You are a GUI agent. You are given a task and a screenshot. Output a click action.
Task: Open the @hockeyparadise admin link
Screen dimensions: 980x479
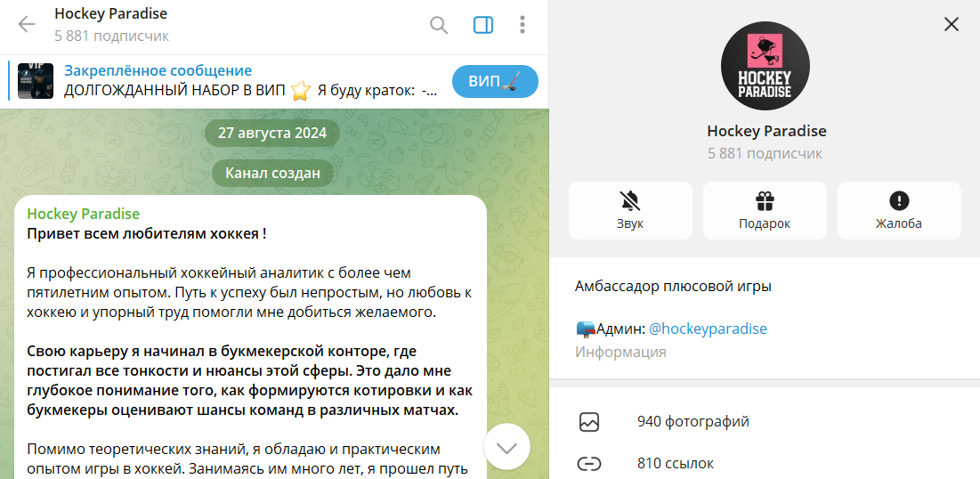coord(708,329)
